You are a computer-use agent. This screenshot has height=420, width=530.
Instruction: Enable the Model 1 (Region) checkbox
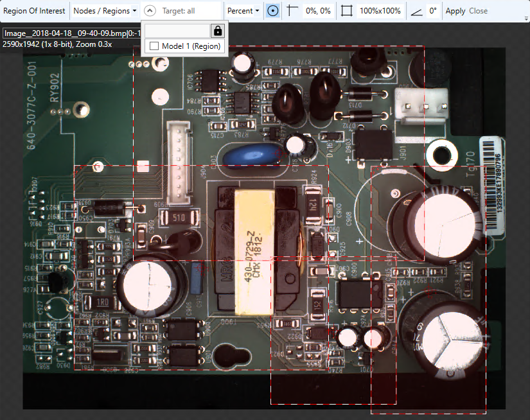[154, 46]
